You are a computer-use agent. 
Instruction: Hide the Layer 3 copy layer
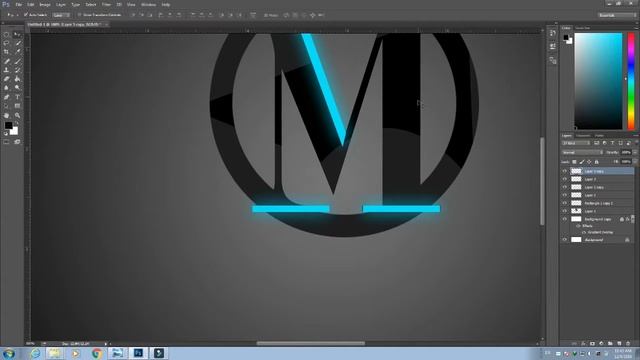click(x=565, y=171)
